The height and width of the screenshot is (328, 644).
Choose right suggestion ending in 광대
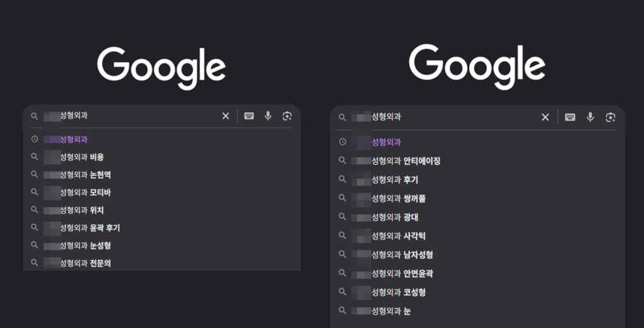[x=477, y=217]
